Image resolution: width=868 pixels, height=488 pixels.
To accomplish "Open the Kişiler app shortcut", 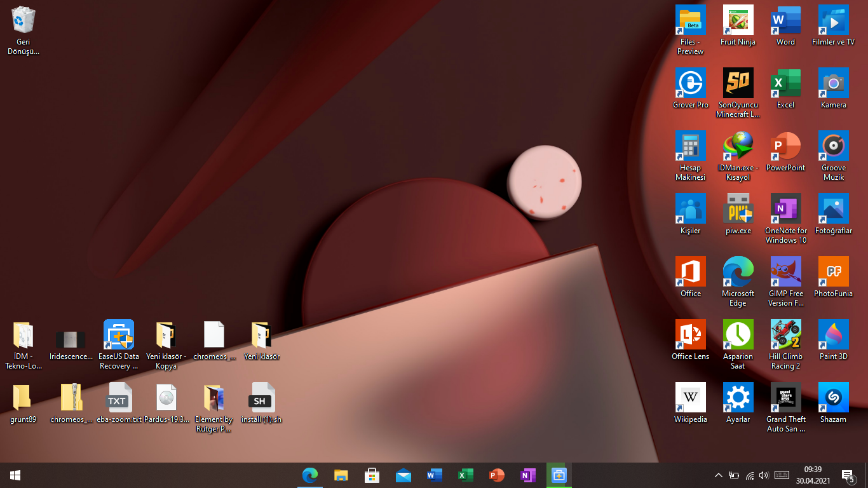I will point(691,214).
